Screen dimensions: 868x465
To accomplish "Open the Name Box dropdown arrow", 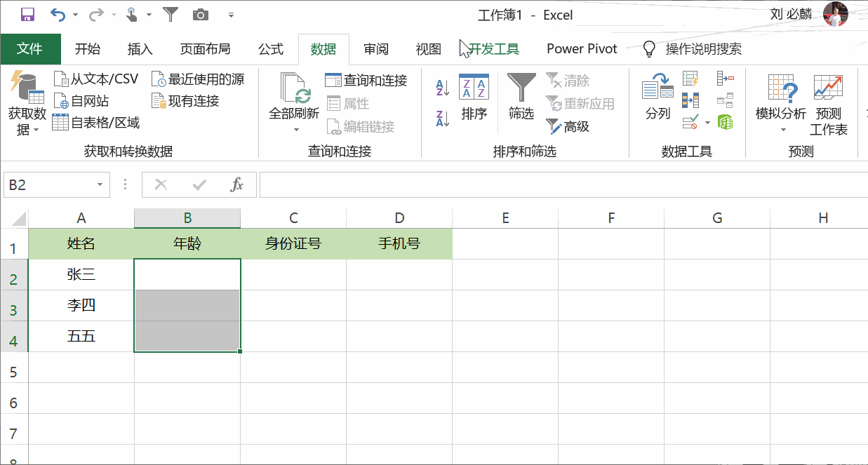I will pyautogui.click(x=100, y=185).
